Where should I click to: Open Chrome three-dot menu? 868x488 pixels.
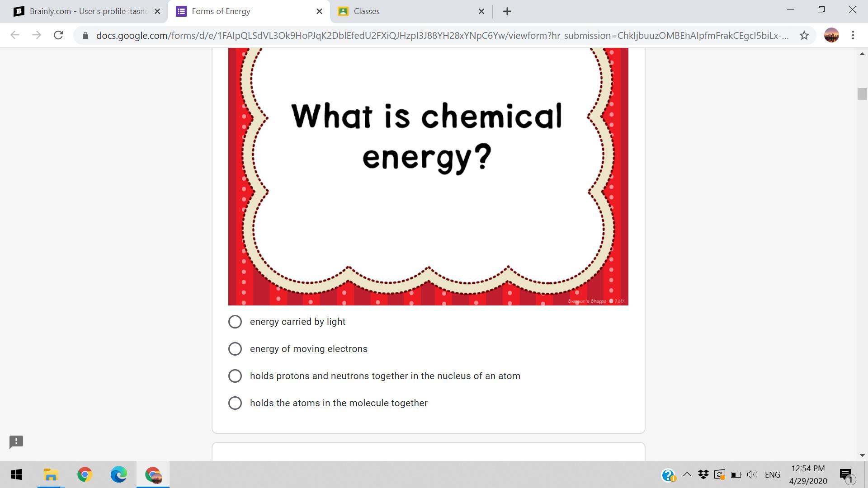(853, 35)
